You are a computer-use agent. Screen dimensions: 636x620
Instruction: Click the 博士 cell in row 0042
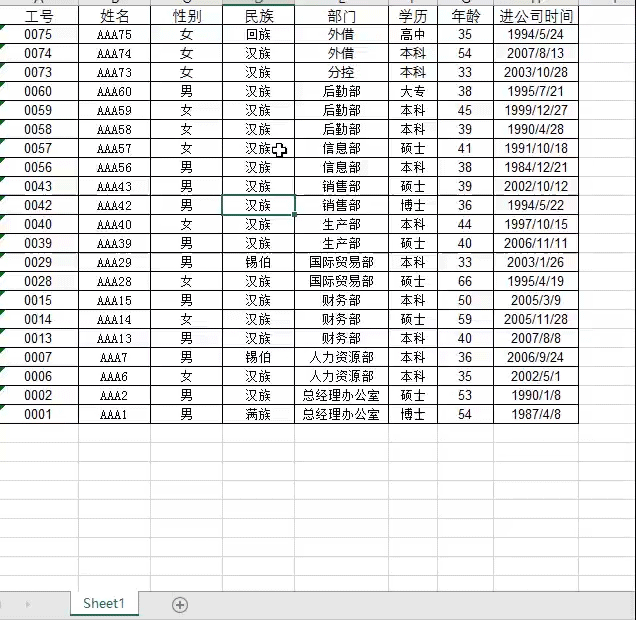pos(413,205)
